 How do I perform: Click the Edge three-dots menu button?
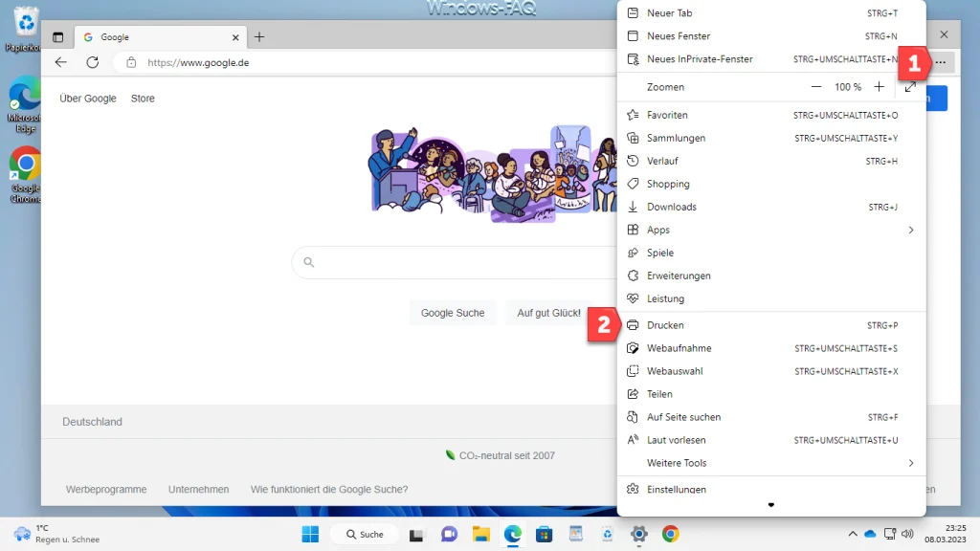pos(941,62)
